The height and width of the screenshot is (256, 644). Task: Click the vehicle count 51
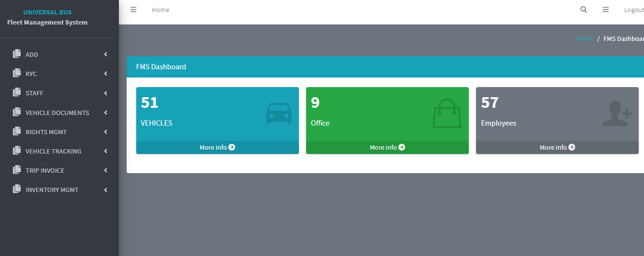tap(150, 102)
